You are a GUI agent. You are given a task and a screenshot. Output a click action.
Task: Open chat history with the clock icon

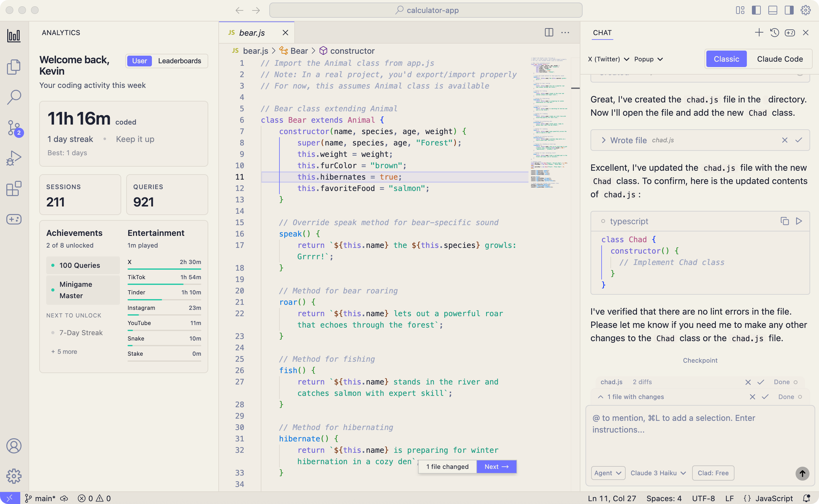[775, 32]
